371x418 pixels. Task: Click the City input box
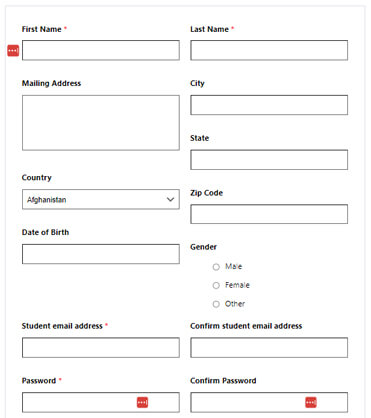coord(269,105)
